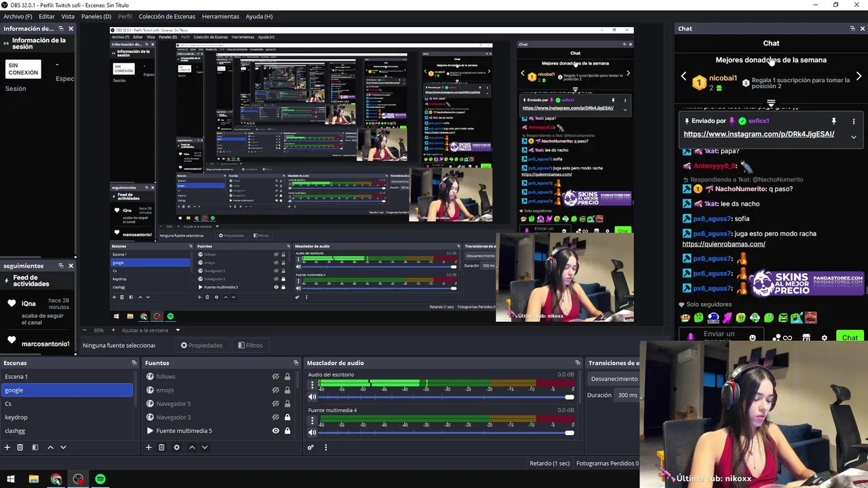Open the quienrobamas.com link in chat
The height and width of the screenshot is (488, 868).
tap(724, 244)
